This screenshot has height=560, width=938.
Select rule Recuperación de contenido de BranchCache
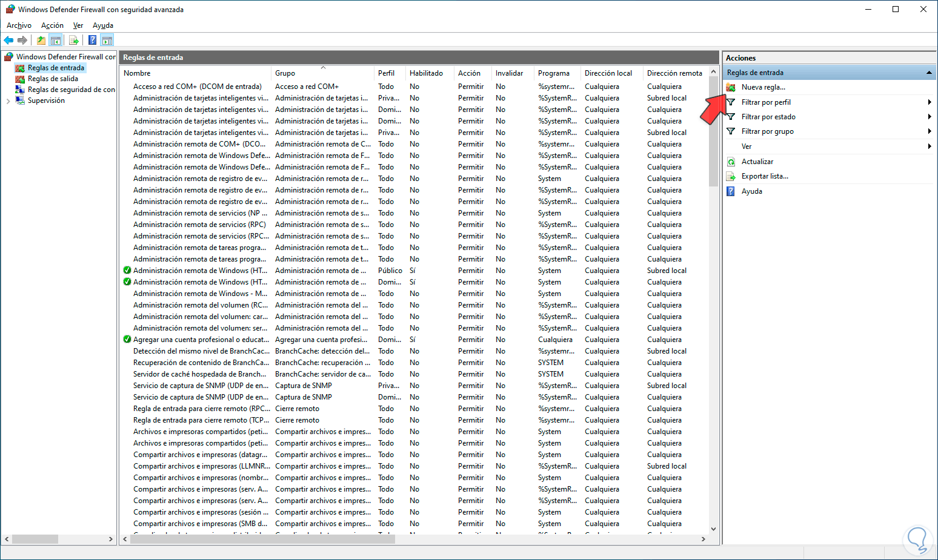tap(202, 363)
